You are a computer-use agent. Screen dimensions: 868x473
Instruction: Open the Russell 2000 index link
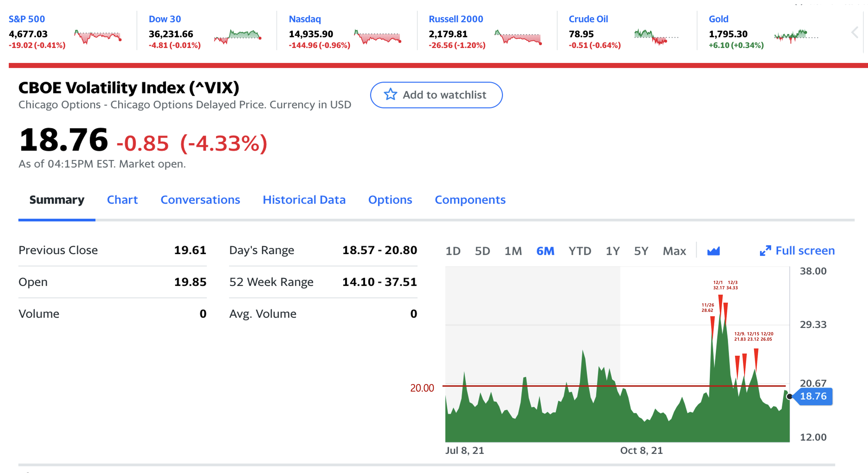point(456,19)
